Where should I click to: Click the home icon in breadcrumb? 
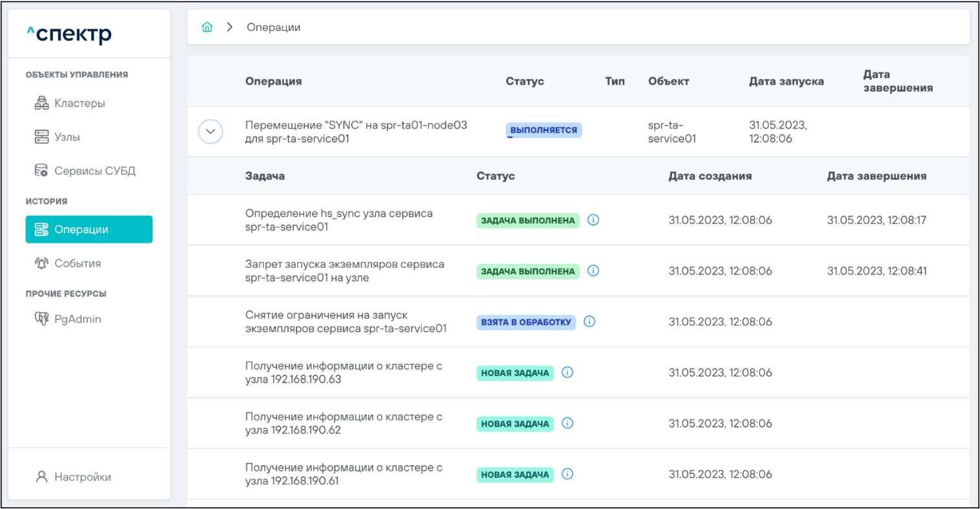click(207, 27)
